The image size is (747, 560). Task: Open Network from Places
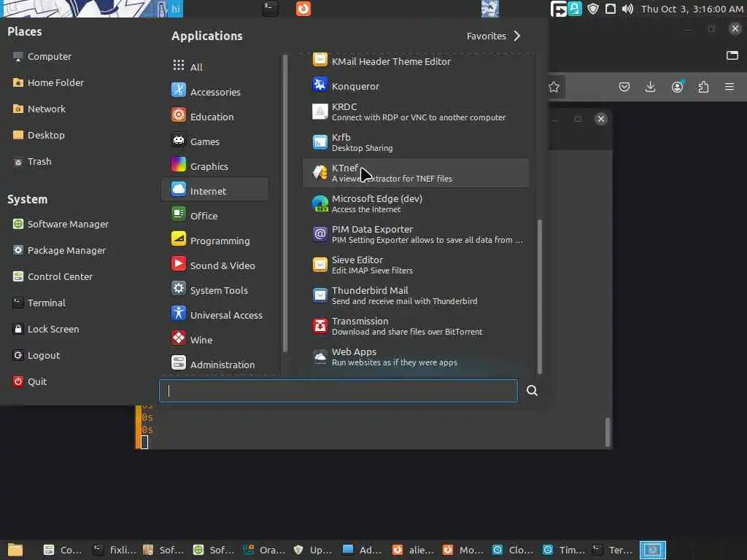tap(39, 109)
